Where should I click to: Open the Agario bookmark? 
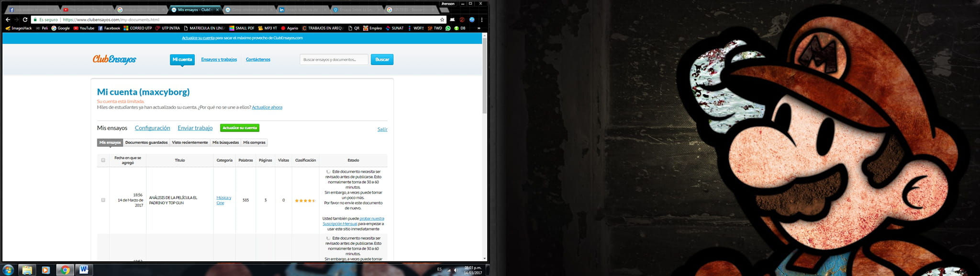pyautogui.click(x=290, y=28)
